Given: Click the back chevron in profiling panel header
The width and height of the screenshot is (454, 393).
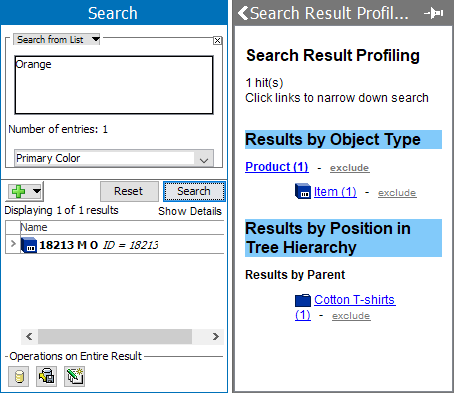Looking at the screenshot, I should 243,13.
